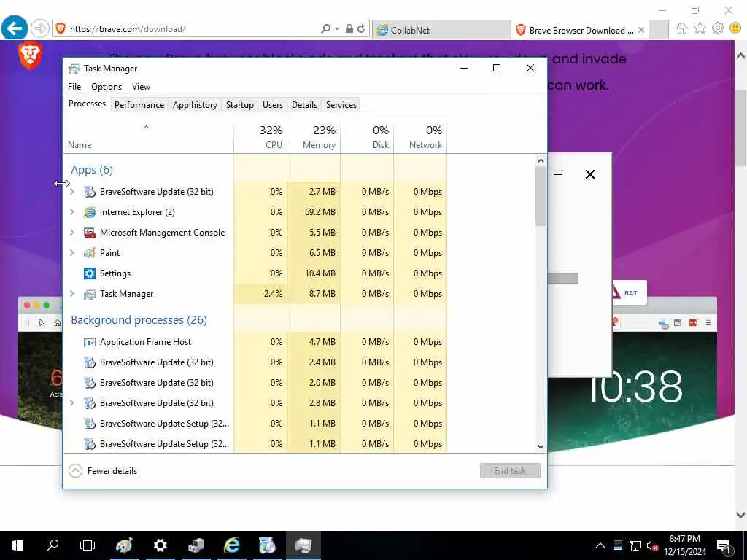The height and width of the screenshot is (560, 747).
Task: Open a new blank browser tab
Action: coord(659,30)
